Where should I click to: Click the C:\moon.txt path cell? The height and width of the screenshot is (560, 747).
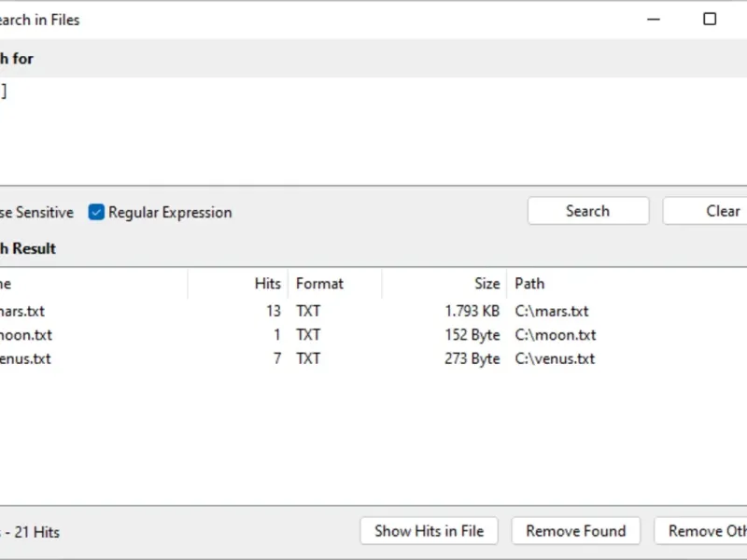(x=556, y=335)
